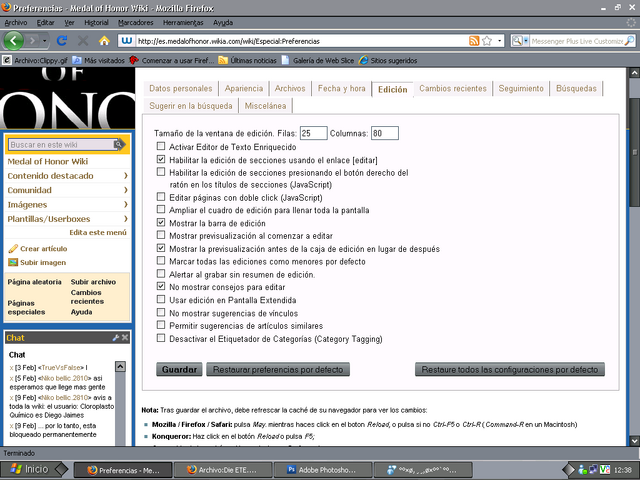640x480 pixels.
Task: Reload the page with the refresh icon
Action: pos(62,41)
